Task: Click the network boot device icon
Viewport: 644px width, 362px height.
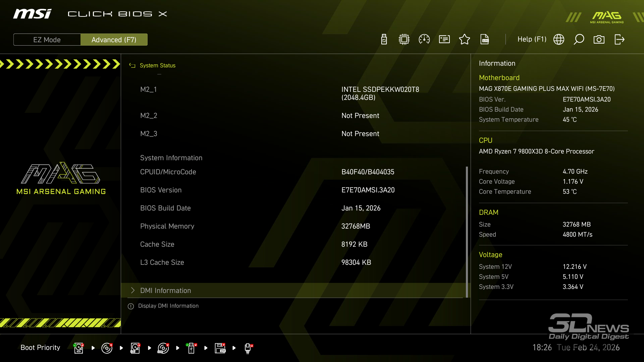Action: pos(248,348)
